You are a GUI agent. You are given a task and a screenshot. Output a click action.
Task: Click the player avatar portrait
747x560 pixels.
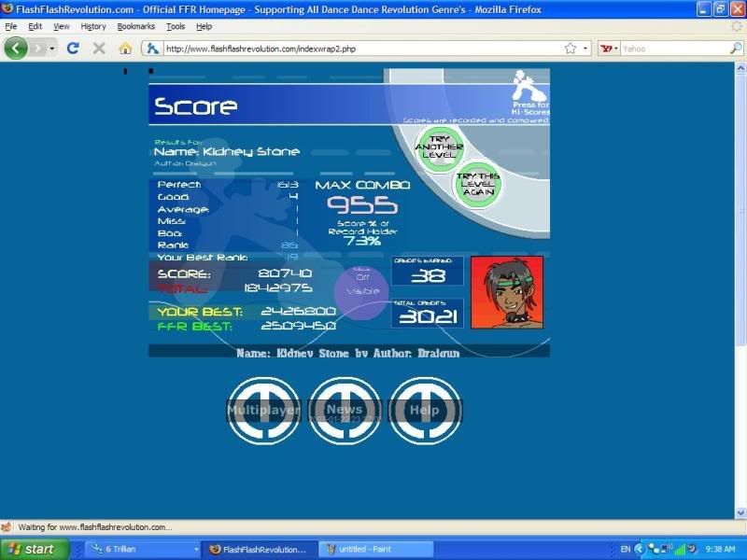tap(507, 292)
